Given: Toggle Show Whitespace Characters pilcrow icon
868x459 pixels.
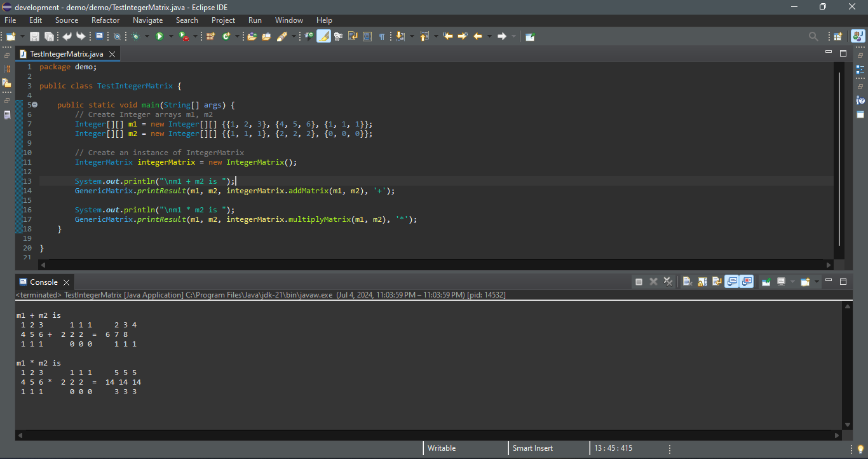Looking at the screenshot, I should [x=382, y=36].
